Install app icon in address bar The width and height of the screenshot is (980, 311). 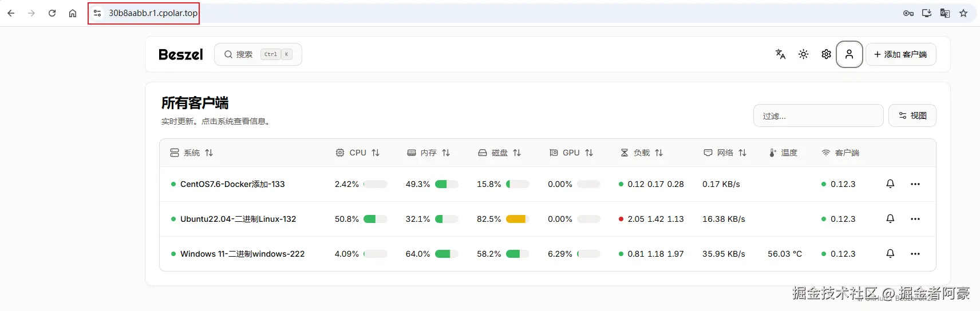[927, 13]
